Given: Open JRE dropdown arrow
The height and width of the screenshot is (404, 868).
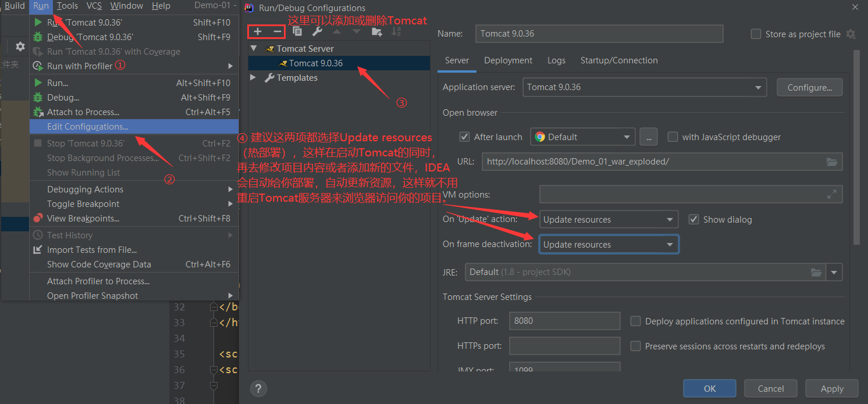Looking at the screenshot, I should 835,272.
